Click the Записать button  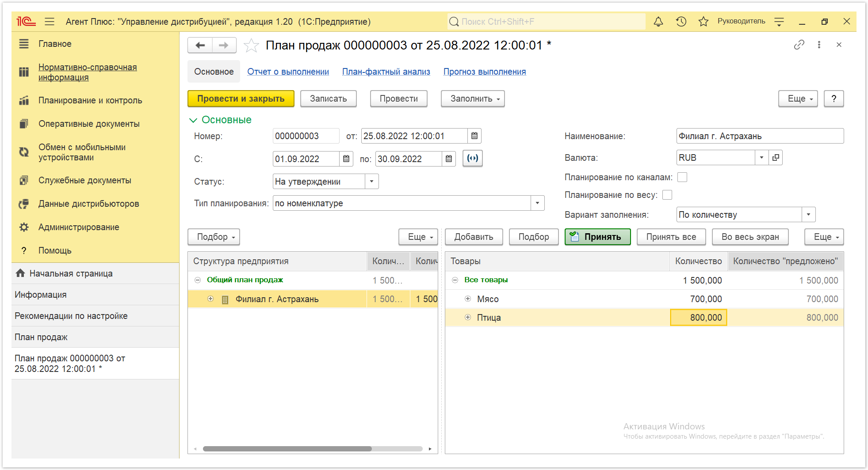pyautogui.click(x=328, y=99)
